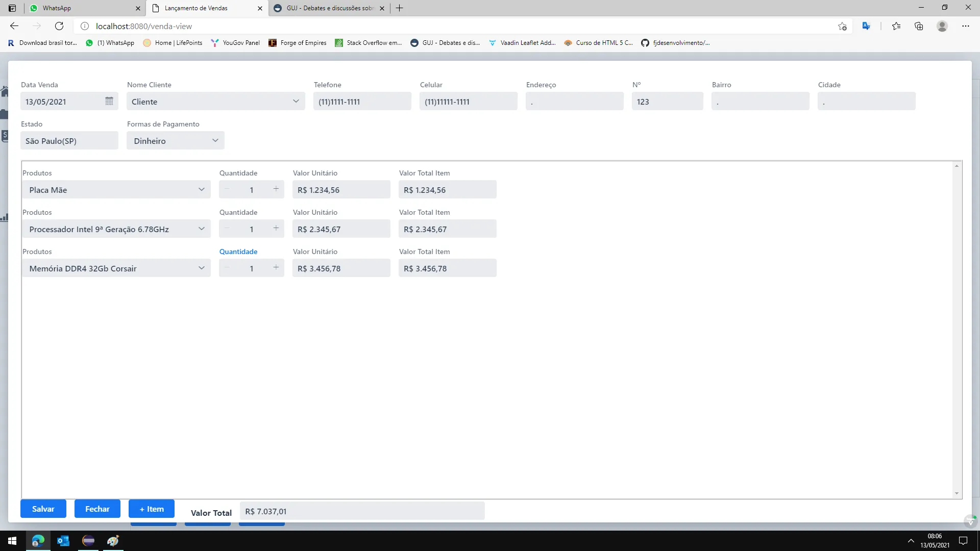980x551 pixels.
Task: Click the Estado field São Paulo(SP)
Action: pyautogui.click(x=69, y=140)
